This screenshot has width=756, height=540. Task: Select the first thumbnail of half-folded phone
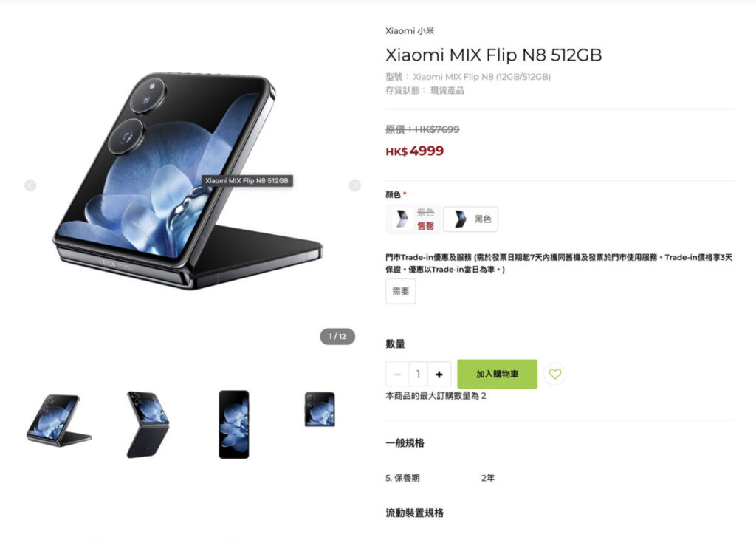59,420
